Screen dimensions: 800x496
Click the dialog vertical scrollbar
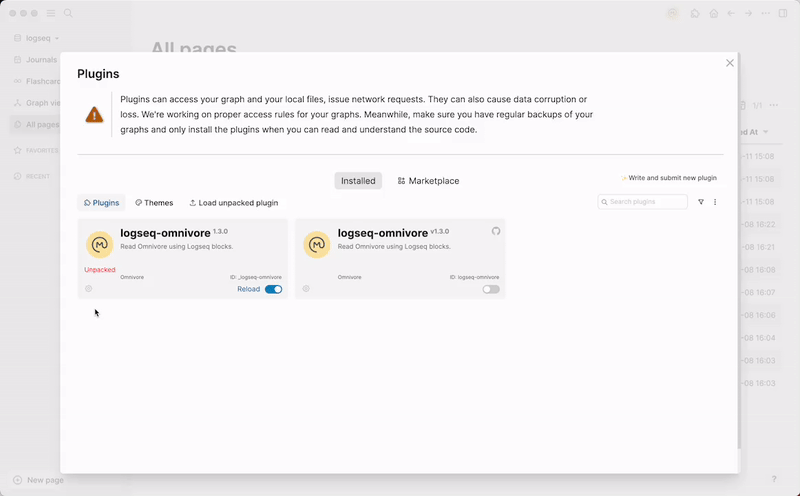coord(738,251)
